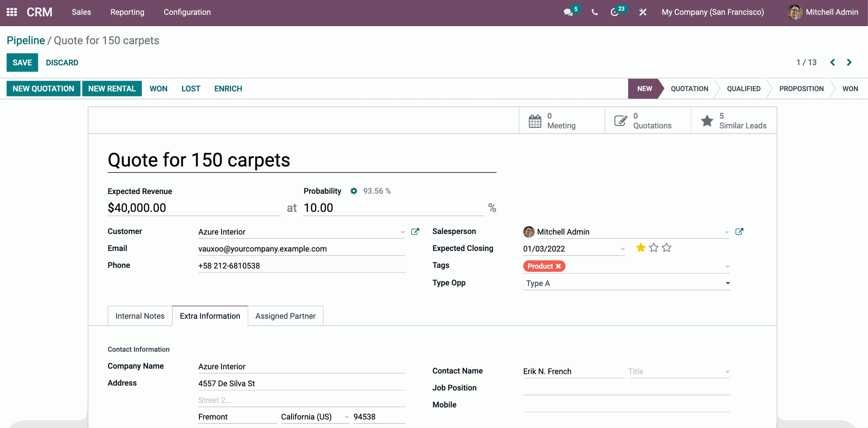Mark the opportunity as Lost
The image size is (868, 428).
point(191,89)
